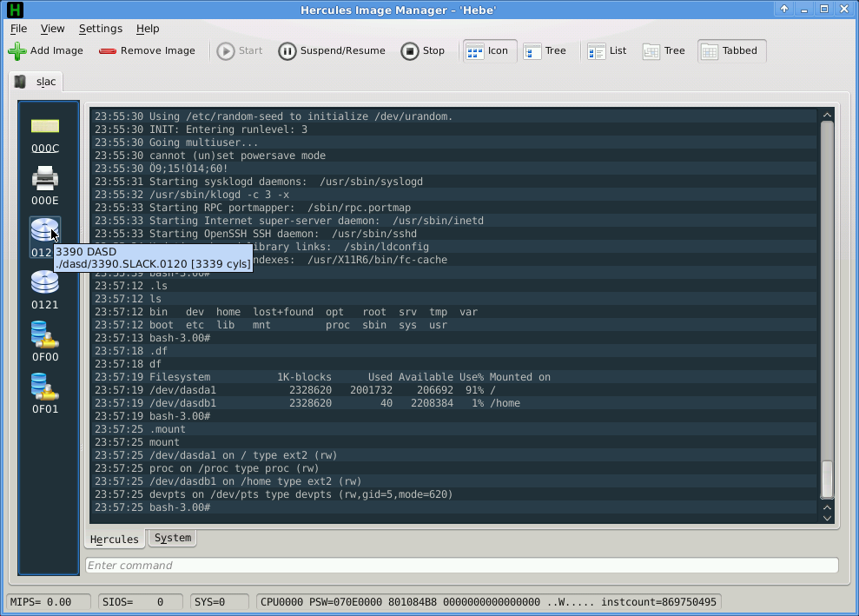The height and width of the screenshot is (616, 859).
Task: Click the df row showing 91% usage
Action: click(x=455, y=390)
